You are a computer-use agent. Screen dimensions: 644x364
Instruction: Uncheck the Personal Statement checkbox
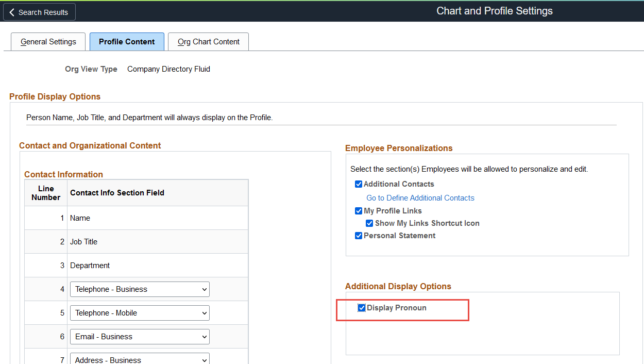[359, 236]
